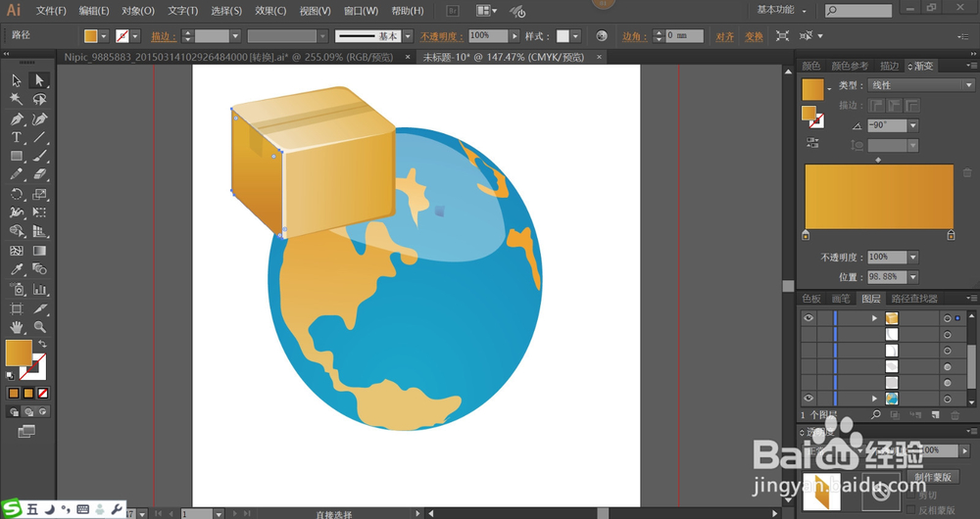
Task: Select the Eraser tool
Action: click(x=39, y=175)
